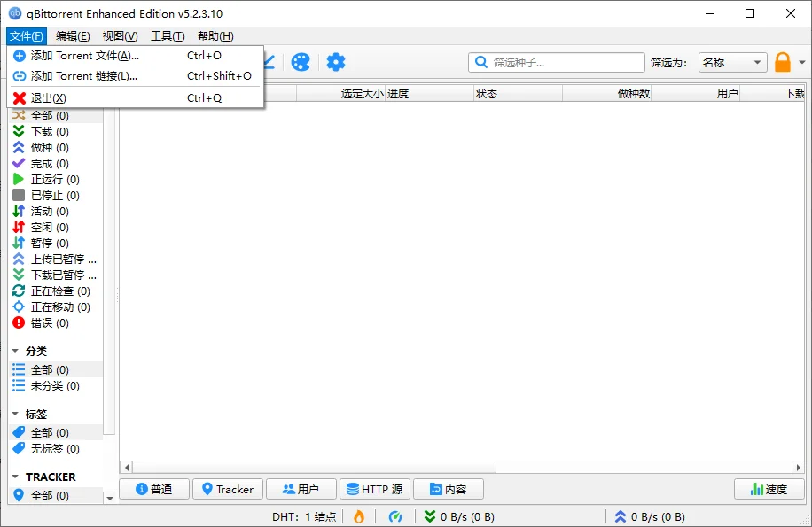
Task: Select 全部 (0) under TRACKER
Action: point(56,495)
